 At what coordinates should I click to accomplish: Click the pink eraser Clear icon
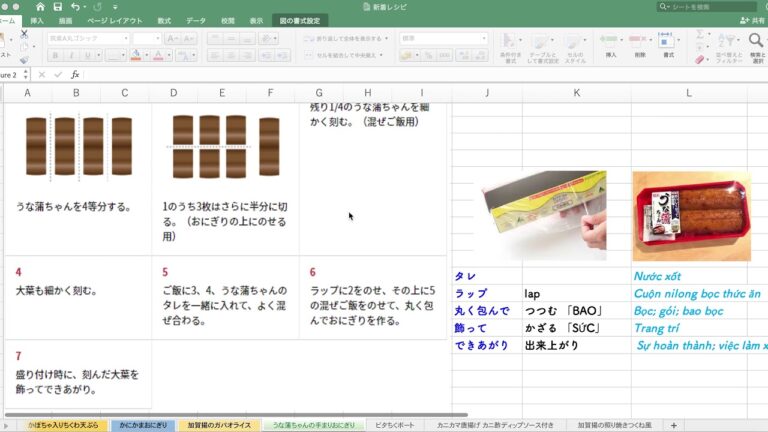[701, 59]
